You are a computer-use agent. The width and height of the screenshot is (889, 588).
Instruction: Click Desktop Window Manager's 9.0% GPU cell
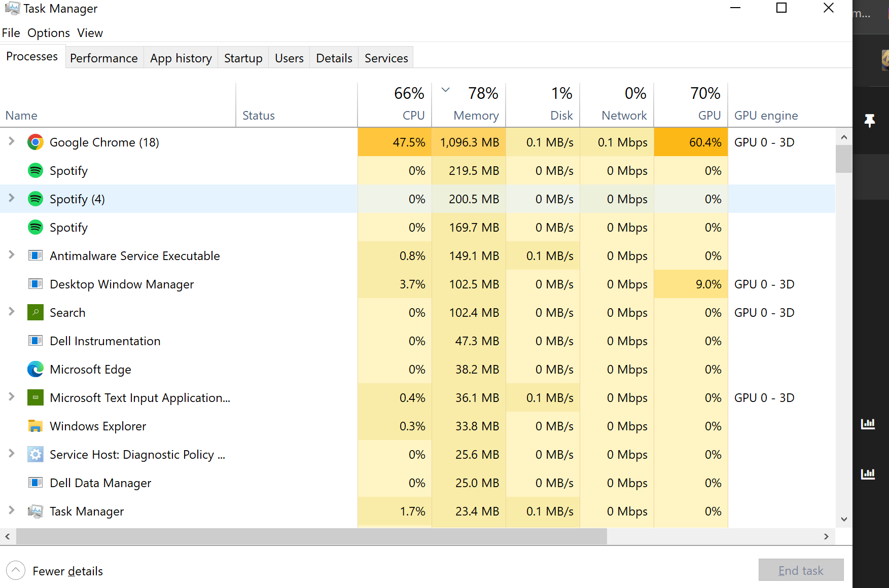[691, 284]
